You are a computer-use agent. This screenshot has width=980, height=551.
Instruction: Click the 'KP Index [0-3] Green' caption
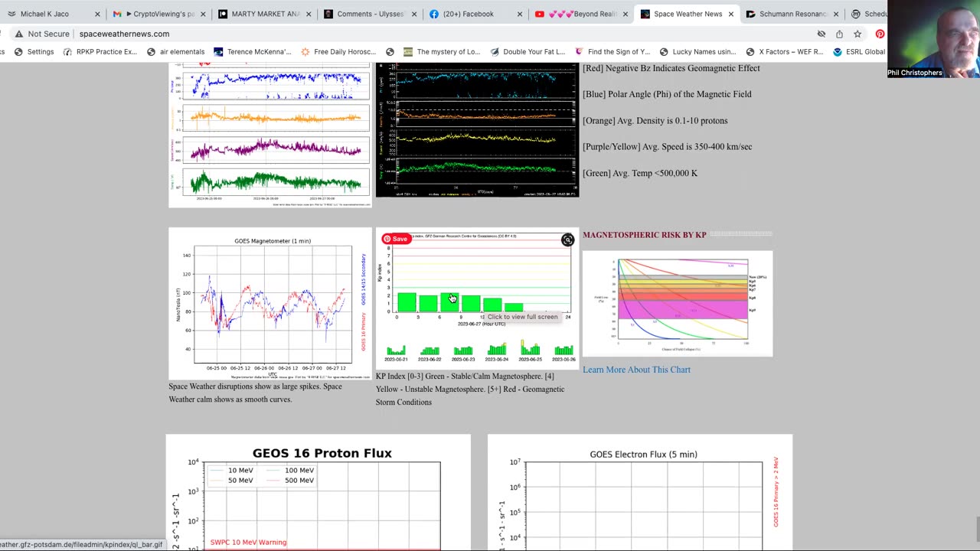(470, 389)
